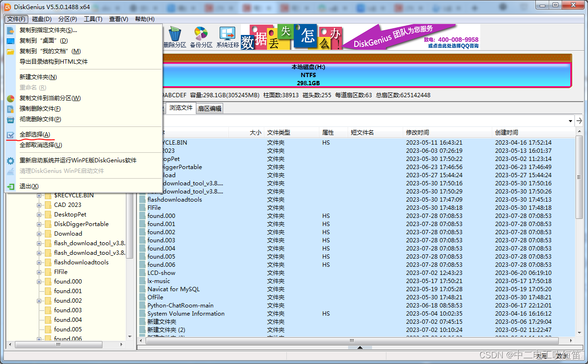
Task: Click the green 退出 exit icon
Action: (x=11, y=186)
